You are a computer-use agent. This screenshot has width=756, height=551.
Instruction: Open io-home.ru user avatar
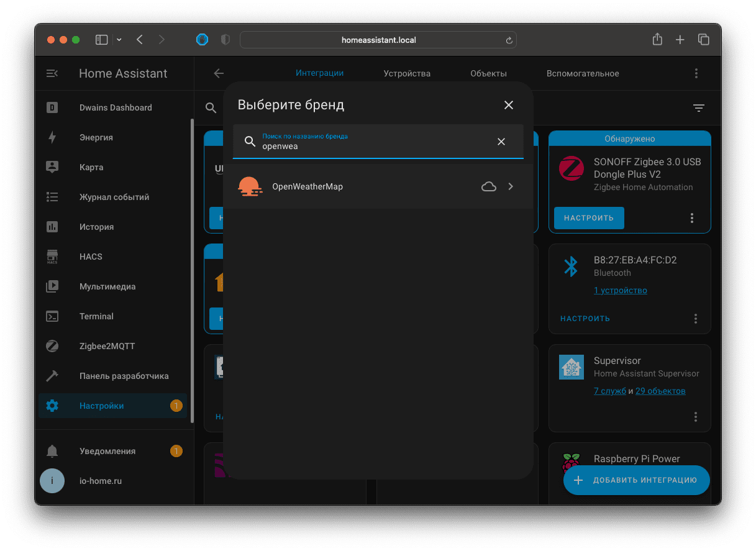pyautogui.click(x=52, y=481)
